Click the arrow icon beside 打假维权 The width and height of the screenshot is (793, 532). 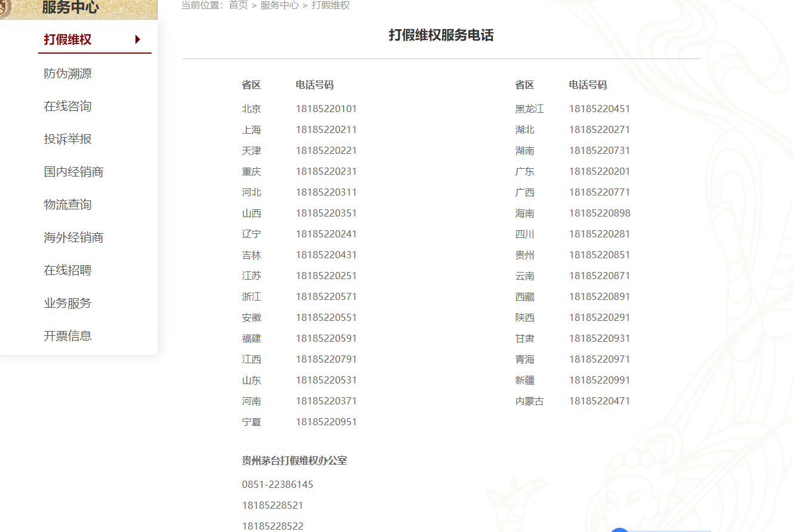(x=138, y=40)
